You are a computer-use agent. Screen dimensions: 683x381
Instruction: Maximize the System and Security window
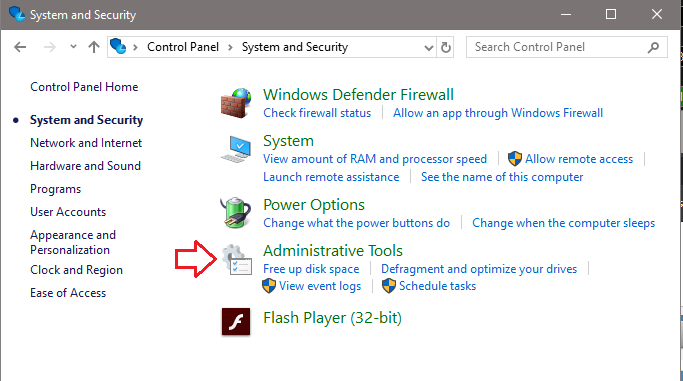coord(611,14)
